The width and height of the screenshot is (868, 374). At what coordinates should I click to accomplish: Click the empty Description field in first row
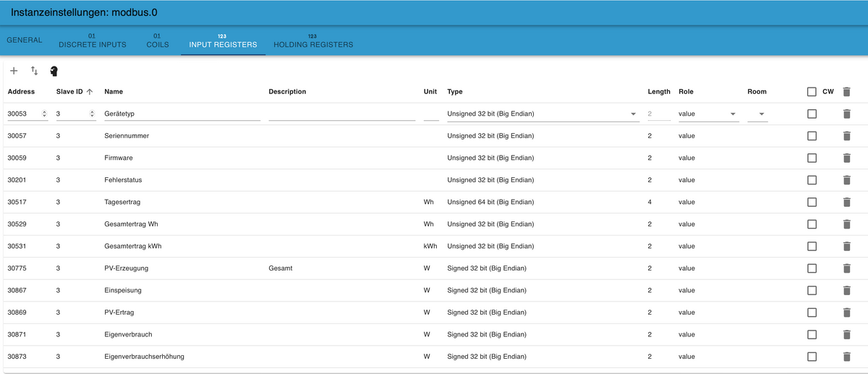(x=342, y=114)
